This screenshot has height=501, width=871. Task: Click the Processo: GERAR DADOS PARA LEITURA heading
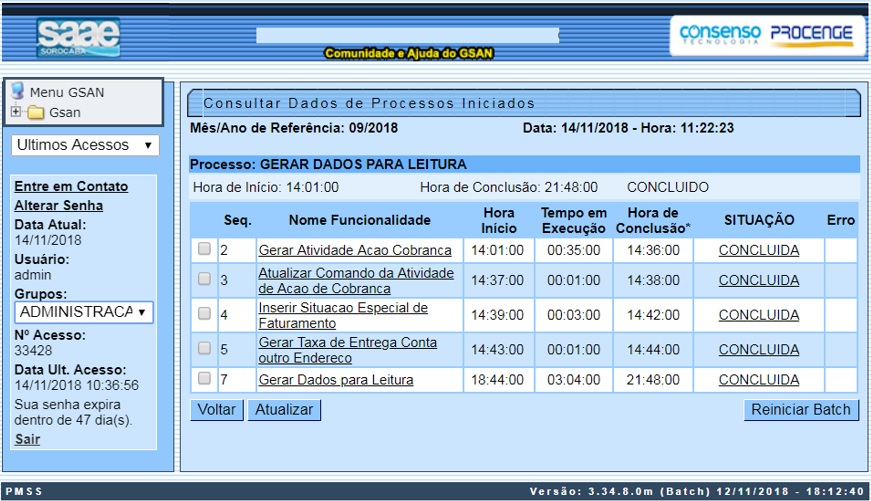328,164
